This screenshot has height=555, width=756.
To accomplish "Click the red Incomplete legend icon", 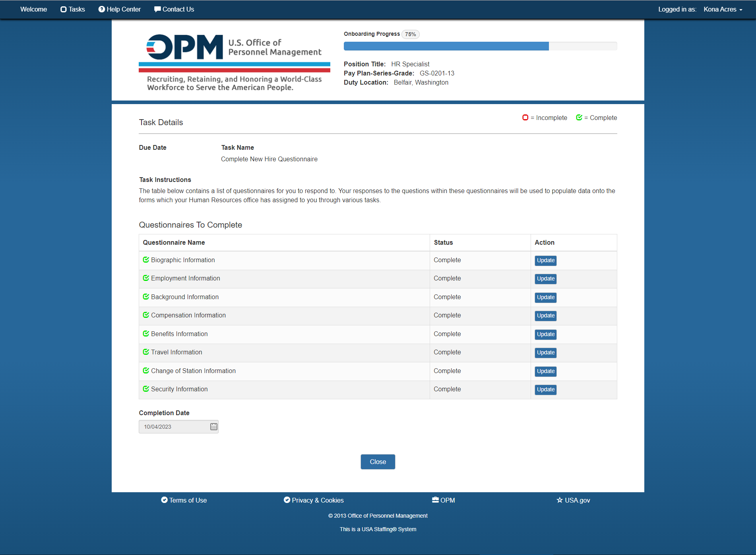I will click(525, 118).
